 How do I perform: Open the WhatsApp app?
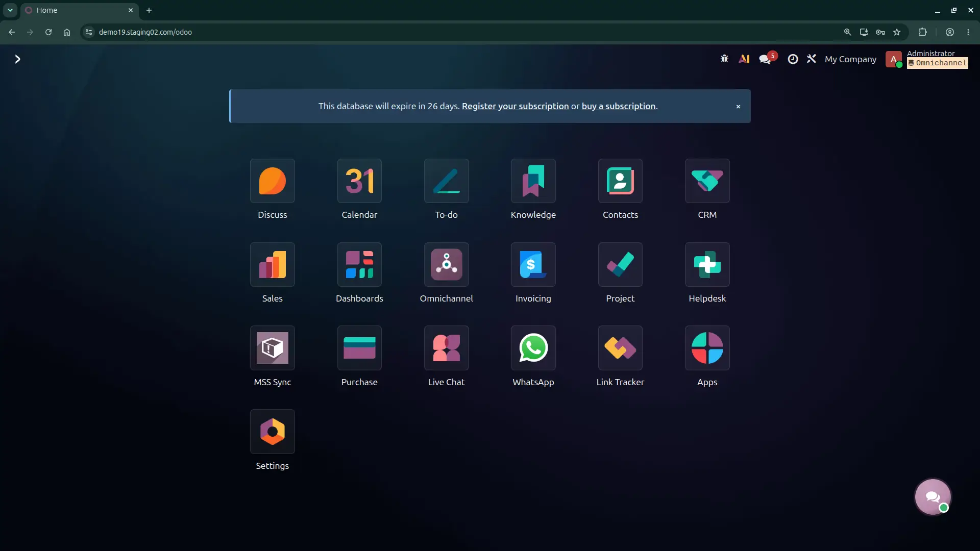533,348
